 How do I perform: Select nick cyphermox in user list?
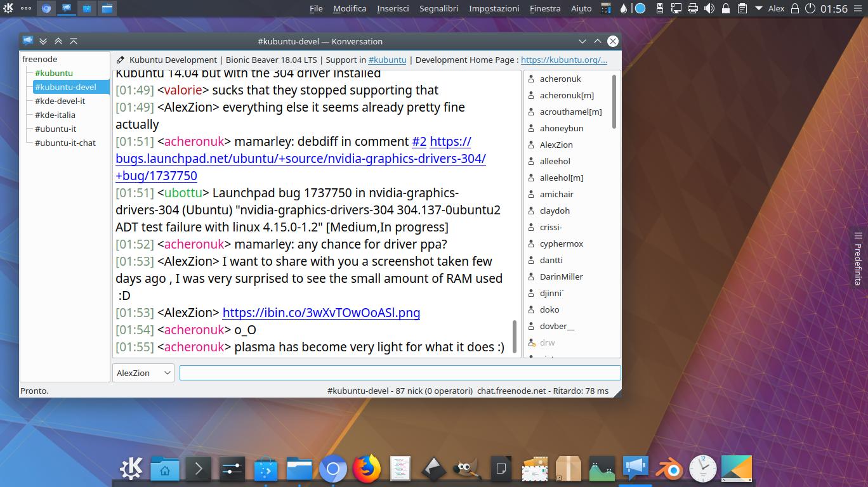(561, 243)
